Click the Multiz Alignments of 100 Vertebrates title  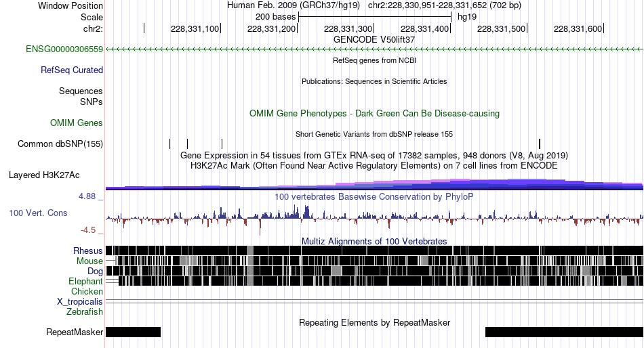tap(374, 241)
